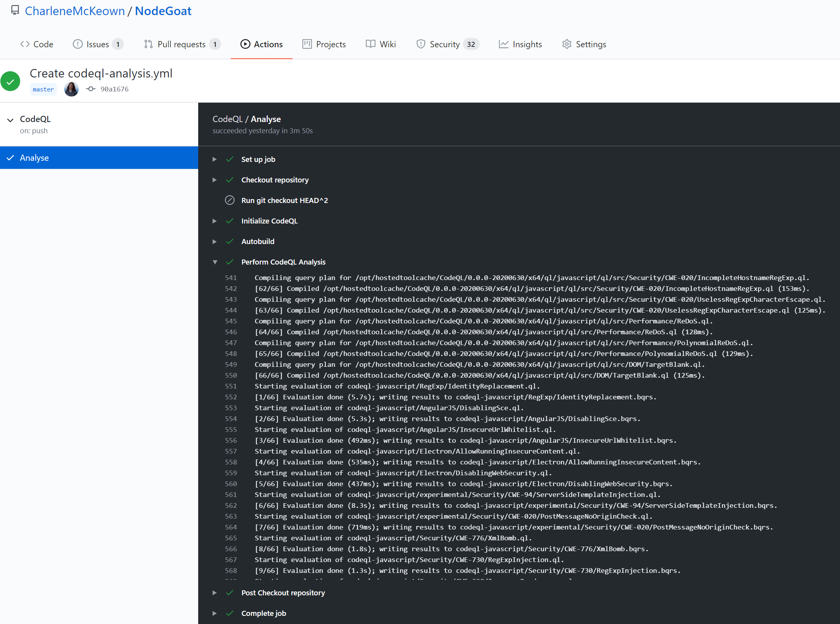Click the Perform CodeQL Analysis step title
The image size is (840, 624).
(x=283, y=262)
